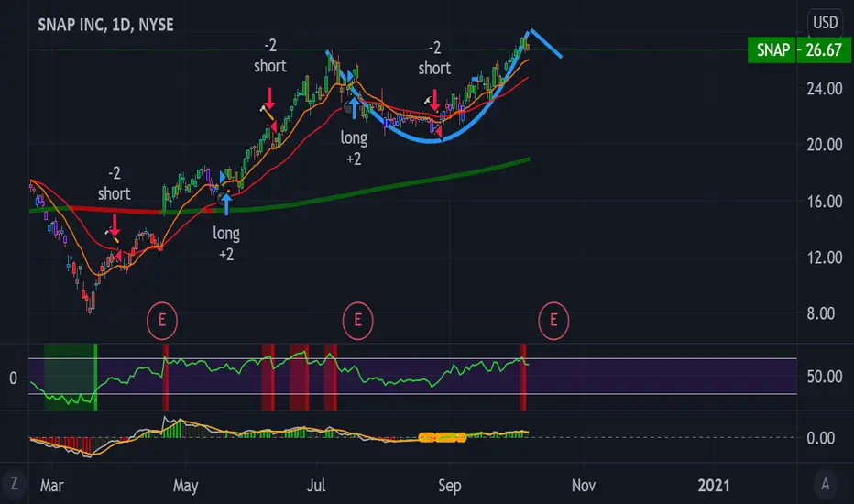Select the 20.00 price axis label
Image resolution: width=854 pixels, height=504 pixels.
pos(824,145)
